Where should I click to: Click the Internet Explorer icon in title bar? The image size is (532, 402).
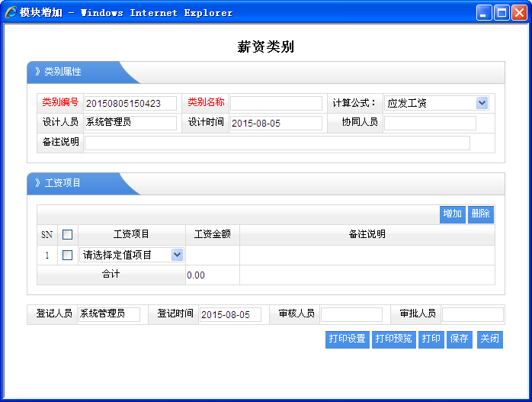point(11,12)
